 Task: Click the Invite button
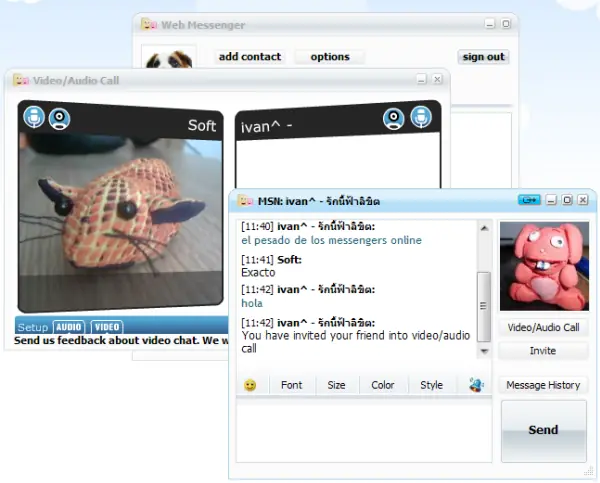click(543, 351)
